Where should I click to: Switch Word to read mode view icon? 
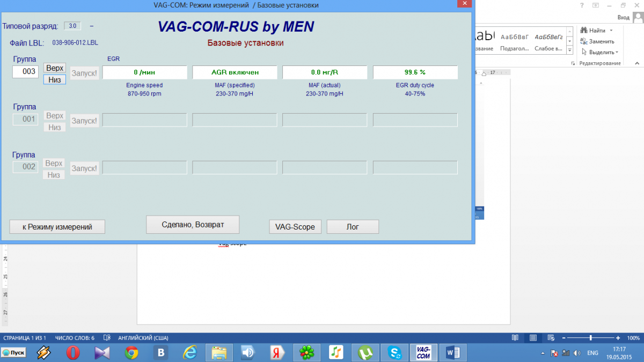(x=515, y=338)
